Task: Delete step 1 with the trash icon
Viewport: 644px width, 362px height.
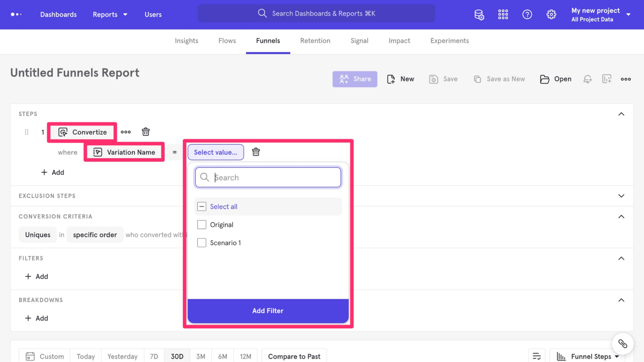Action: click(146, 132)
